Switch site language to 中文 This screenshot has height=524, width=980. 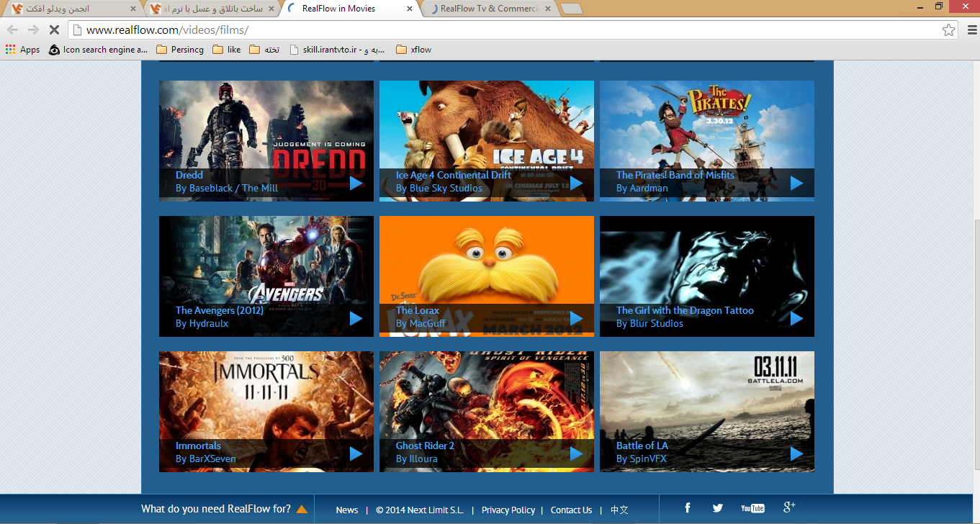[619, 510]
